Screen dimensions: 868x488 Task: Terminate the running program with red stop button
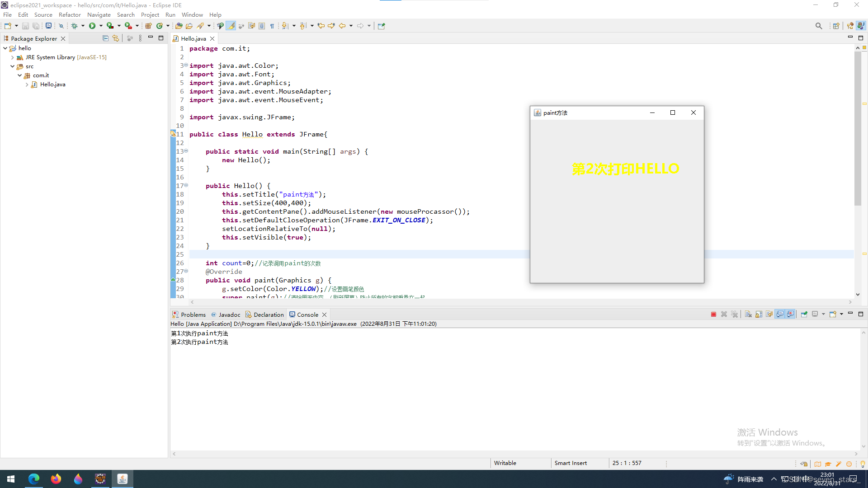tap(713, 314)
